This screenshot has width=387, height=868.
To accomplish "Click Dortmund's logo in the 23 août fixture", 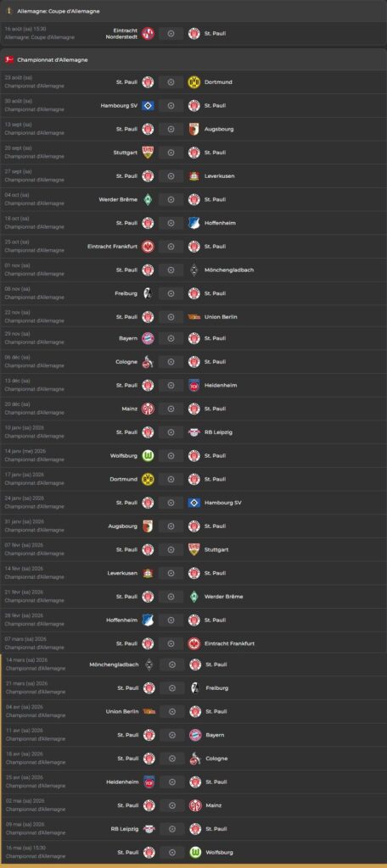I will click(194, 82).
